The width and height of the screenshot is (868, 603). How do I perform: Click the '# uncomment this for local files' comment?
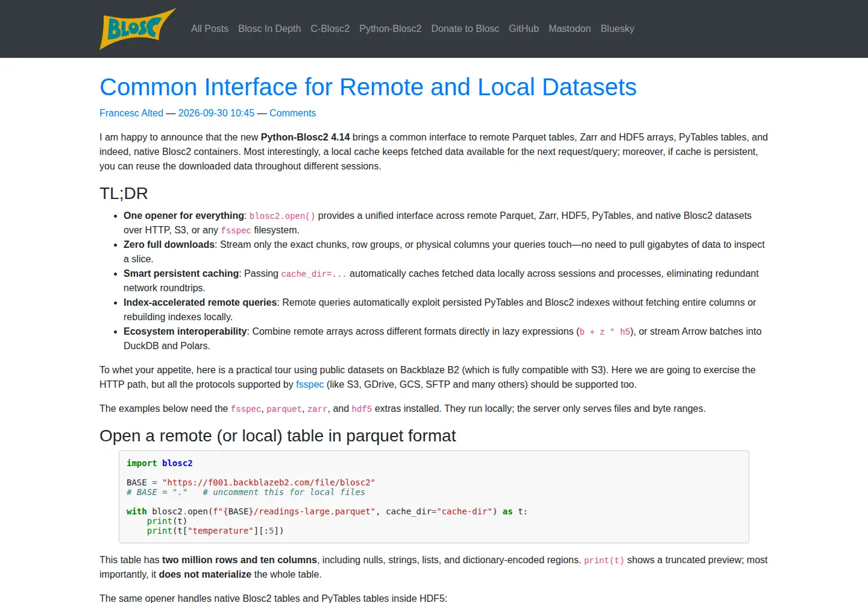[x=284, y=492]
